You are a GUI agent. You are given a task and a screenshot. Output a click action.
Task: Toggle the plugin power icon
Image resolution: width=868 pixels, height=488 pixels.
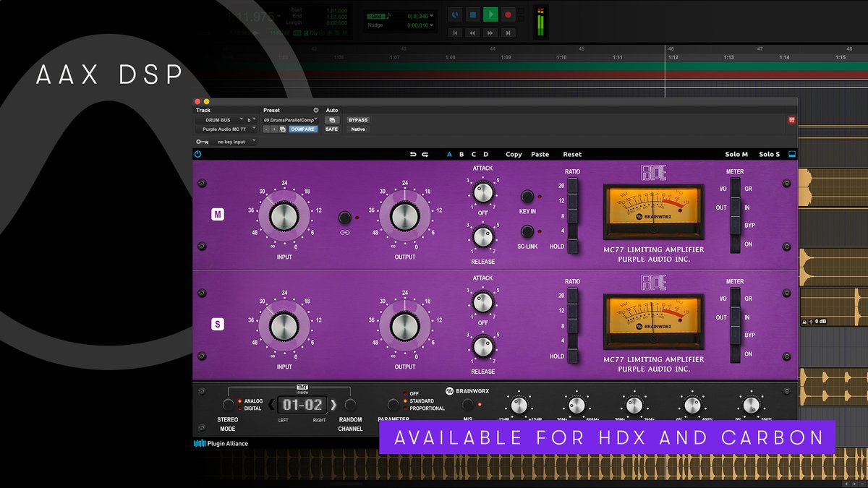[x=197, y=154]
